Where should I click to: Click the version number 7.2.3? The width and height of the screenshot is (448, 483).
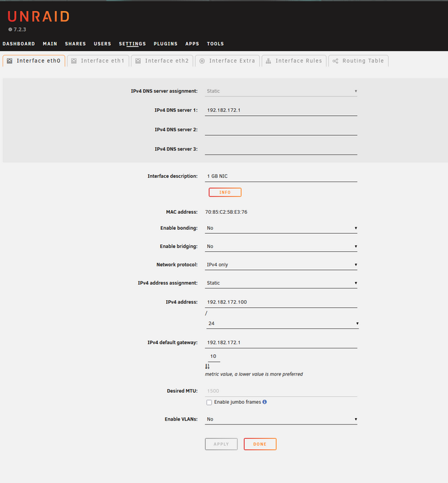click(20, 30)
